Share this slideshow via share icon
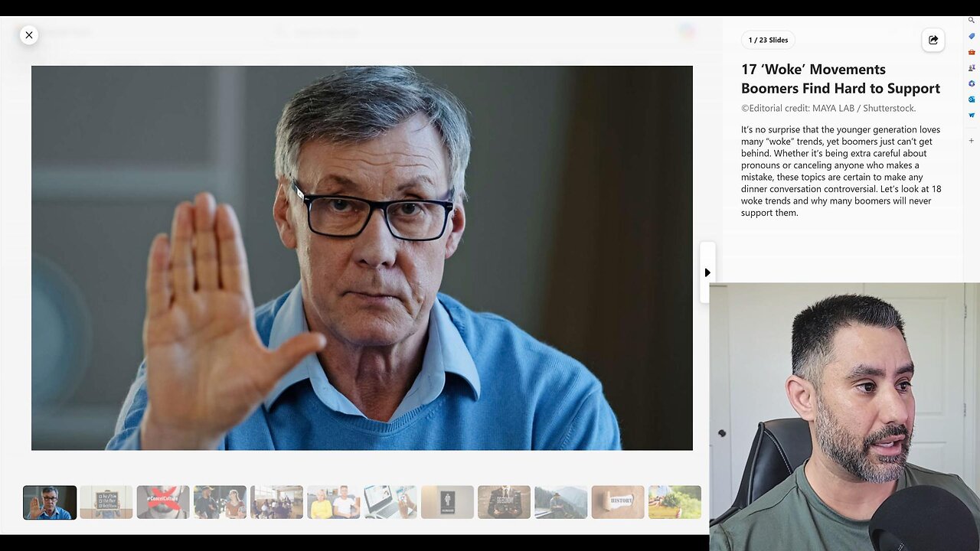 933,40
